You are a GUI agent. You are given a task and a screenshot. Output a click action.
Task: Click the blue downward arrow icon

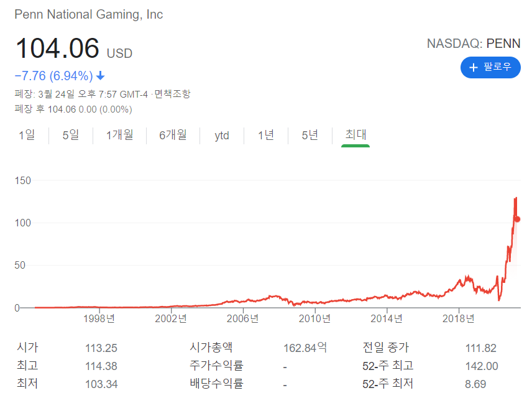point(99,75)
